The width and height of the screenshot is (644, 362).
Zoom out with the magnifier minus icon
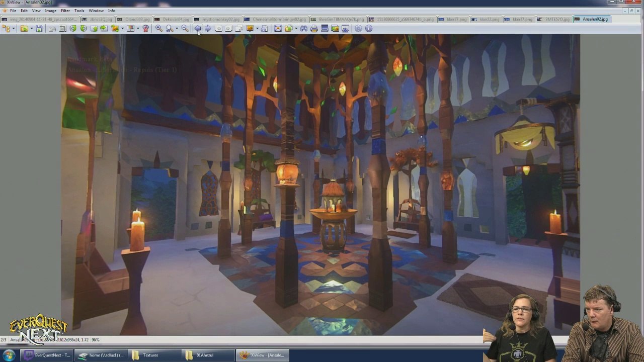tap(185, 29)
